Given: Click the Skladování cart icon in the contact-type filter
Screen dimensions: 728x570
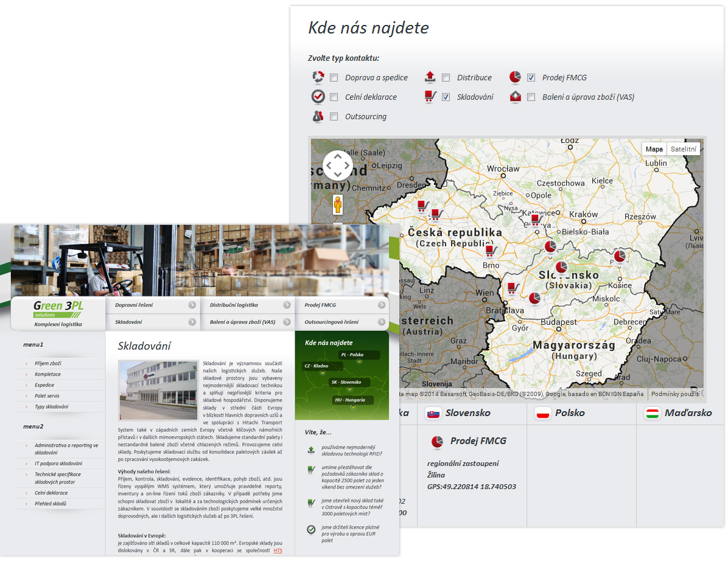Looking at the screenshot, I should pyautogui.click(x=430, y=97).
